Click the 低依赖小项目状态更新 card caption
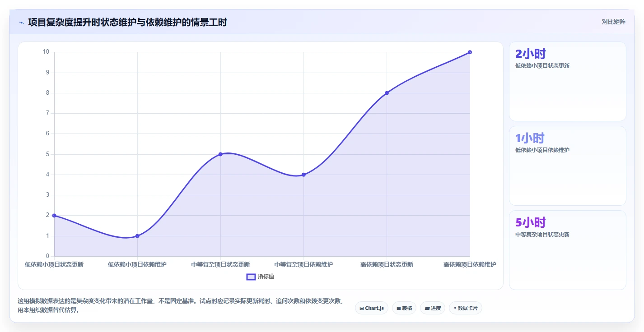Screen dimensions: 644x332 [x=542, y=66]
